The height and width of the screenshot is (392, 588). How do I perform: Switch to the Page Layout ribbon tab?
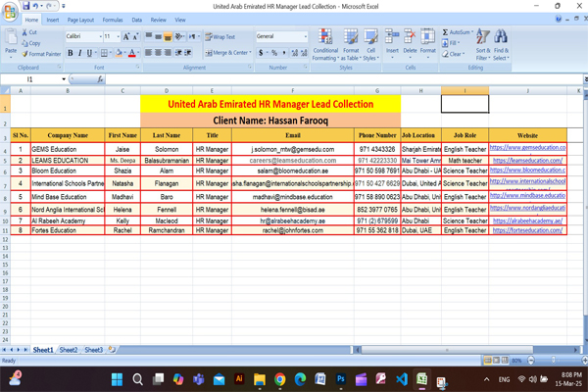tap(81, 20)
